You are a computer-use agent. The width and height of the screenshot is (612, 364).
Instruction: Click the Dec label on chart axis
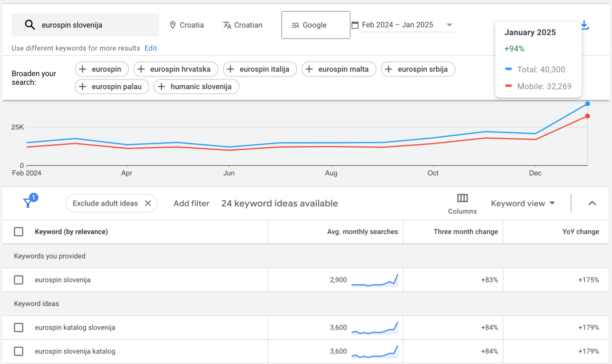(x=535, y=173)
